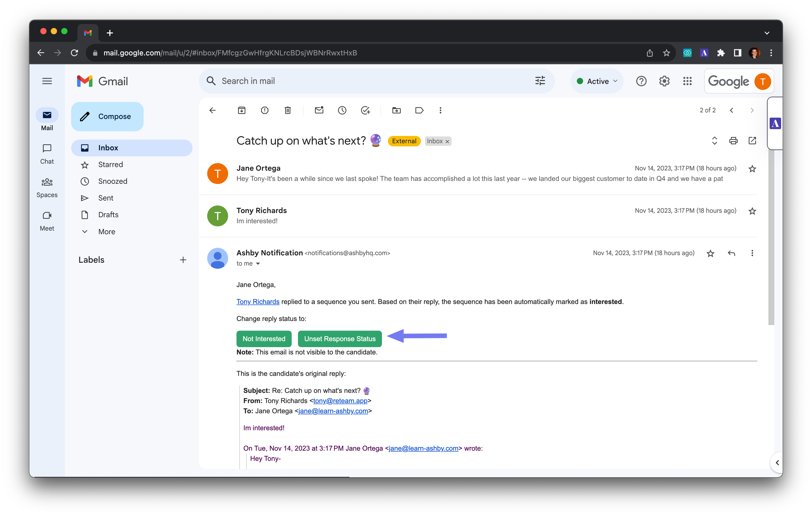Star the Ashby Notification message

click(x=710, y=254)
